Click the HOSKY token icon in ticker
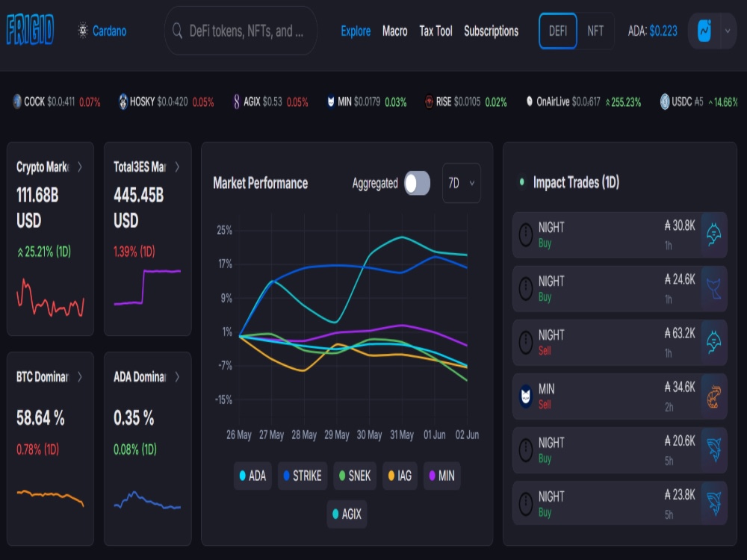The image size is (747, 560). click(123, 102)
